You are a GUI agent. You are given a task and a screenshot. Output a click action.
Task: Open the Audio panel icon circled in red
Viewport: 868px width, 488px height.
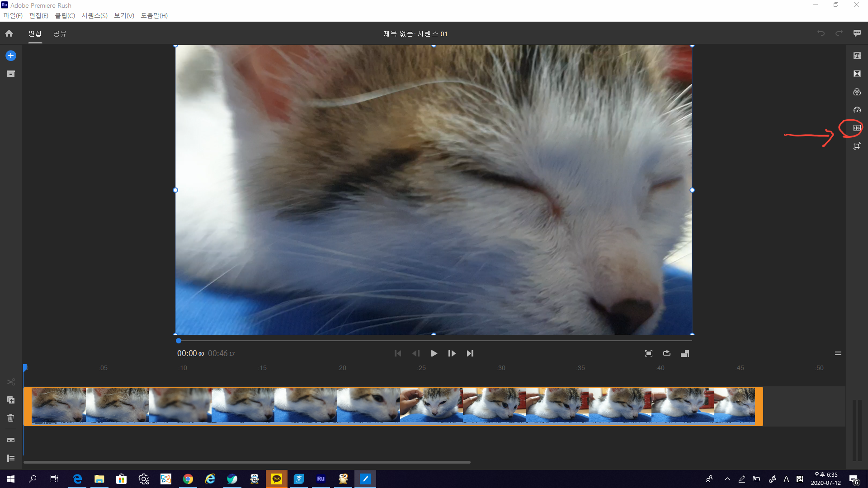[x=857, y=128]
